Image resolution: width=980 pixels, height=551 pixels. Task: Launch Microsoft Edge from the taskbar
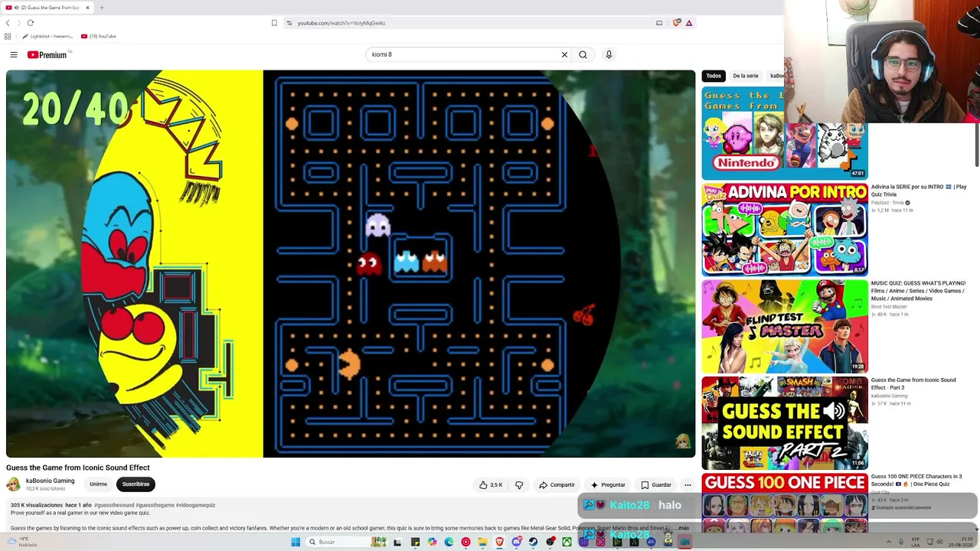click(x=449, y=542)
